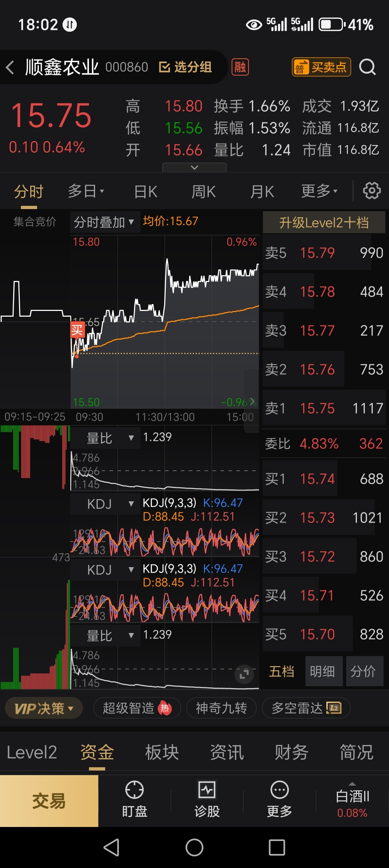Switch to the 板块 tab
Screen dimensions: 389x868
point(162,752)
